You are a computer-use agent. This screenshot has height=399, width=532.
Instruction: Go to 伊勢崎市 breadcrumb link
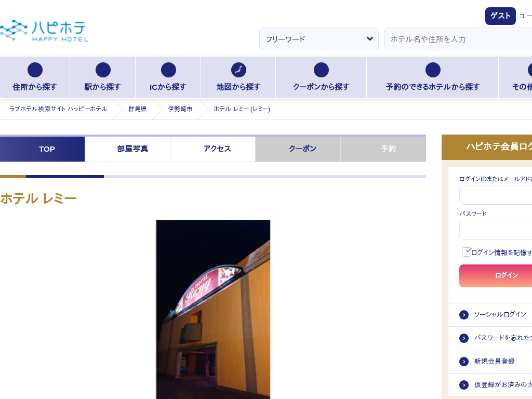pyautogui.click(x=180, y=109)
